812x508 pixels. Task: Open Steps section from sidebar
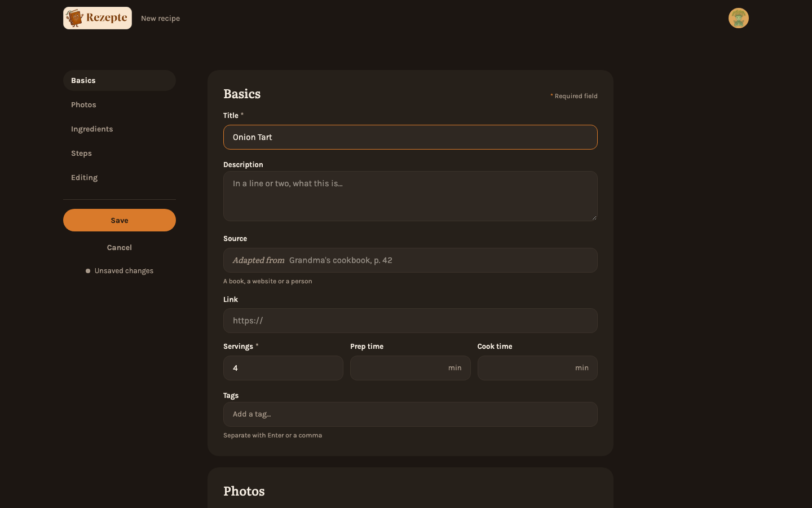click(120, 154)
